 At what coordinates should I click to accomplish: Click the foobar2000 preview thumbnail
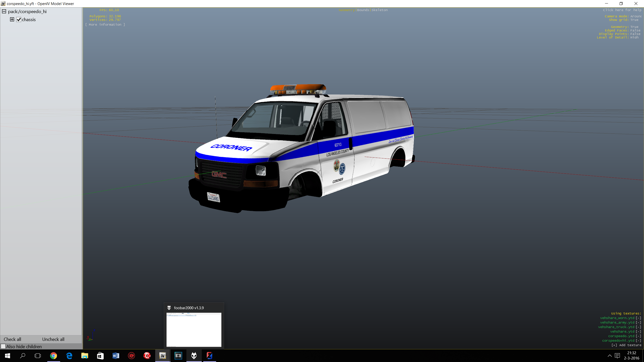click(194, 330)
